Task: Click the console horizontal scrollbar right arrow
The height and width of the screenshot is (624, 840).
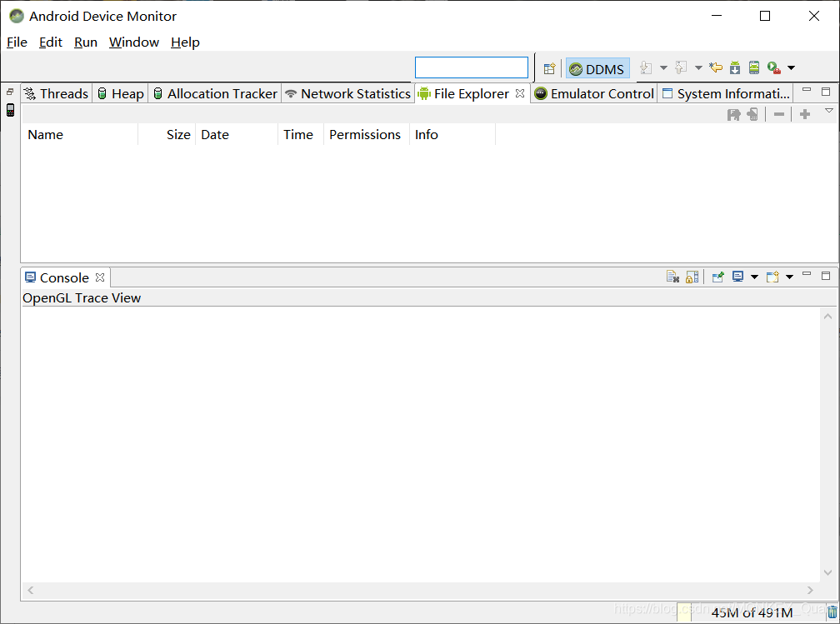Action: click(810, 590)
